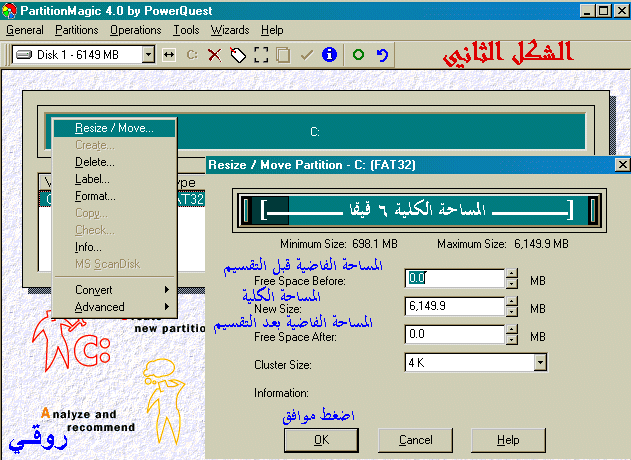631x460 pixels.
Task: Click the green circle Apply Changes icon
Action: click(x=358, y=54)
